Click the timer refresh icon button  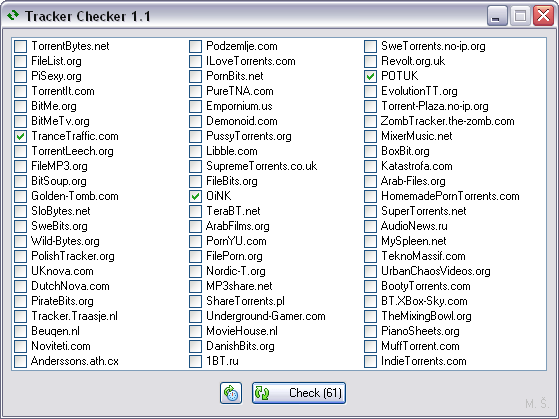[231, 393]
